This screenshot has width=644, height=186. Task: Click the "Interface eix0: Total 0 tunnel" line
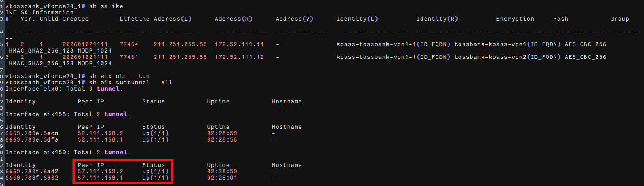tap(64, 89)
